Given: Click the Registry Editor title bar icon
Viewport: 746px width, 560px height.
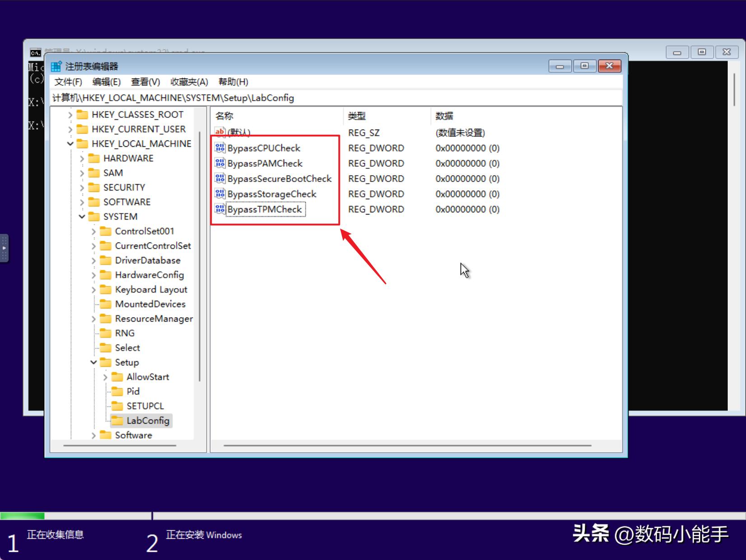Looking at the screenshot, I should [x=56, y=66].
